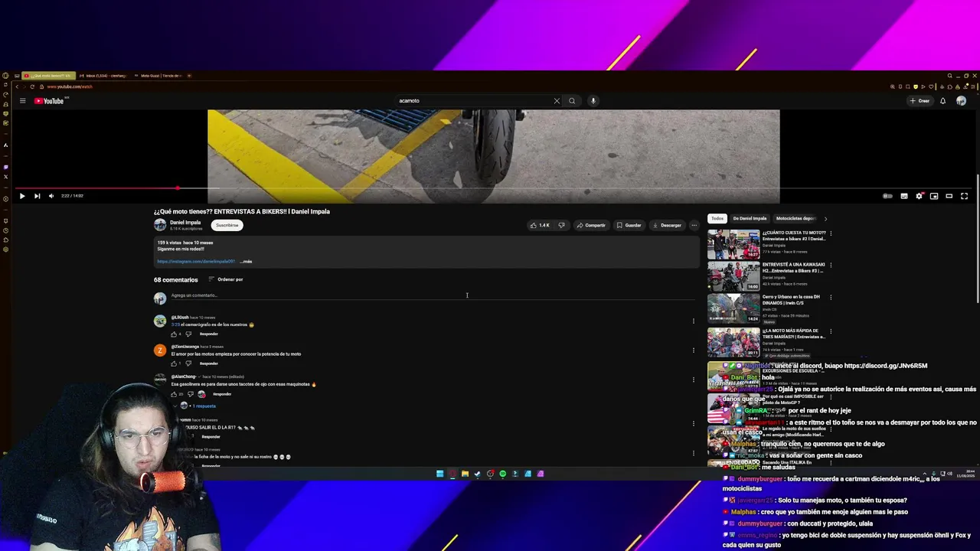Open Spotify from the taskbar
The width and height of the screenshot is (980, 551).
click(x=503, y=474)
